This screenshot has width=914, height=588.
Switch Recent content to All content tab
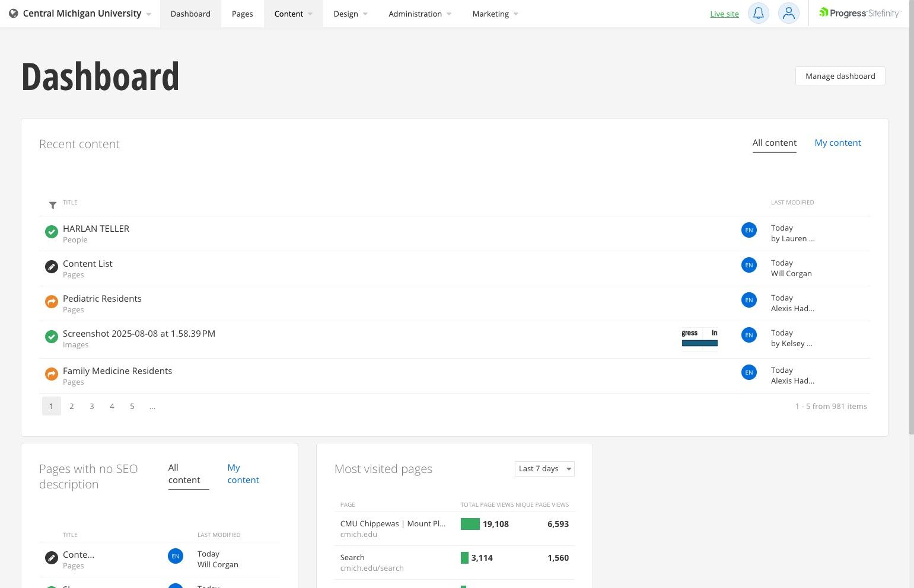[x=775, y=143]
